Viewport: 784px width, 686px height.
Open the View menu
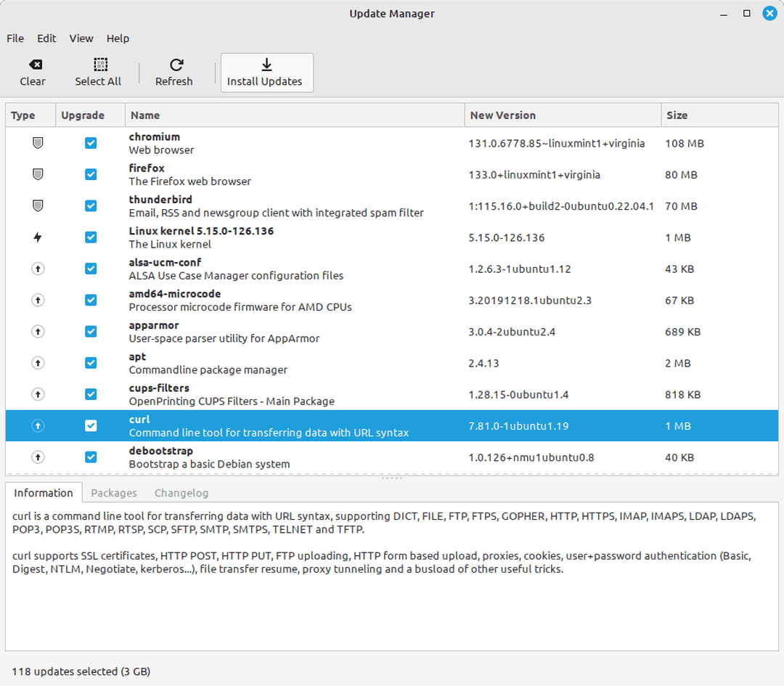point(81,38)
